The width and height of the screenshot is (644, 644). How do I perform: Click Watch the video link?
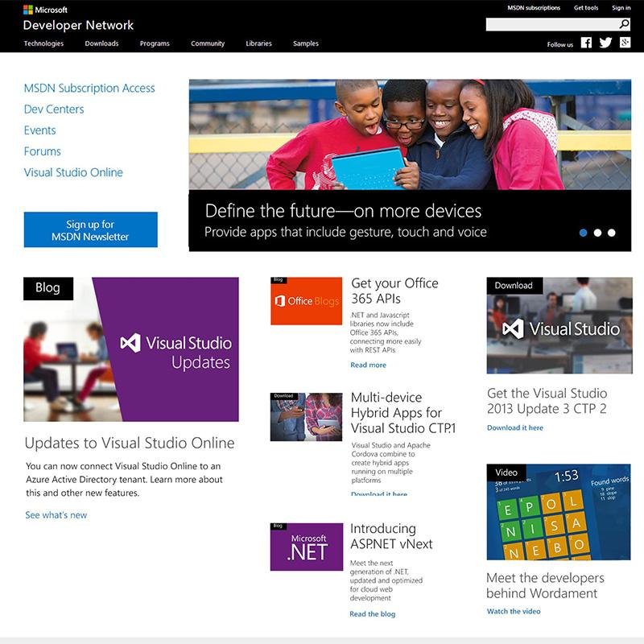point(514,611)
